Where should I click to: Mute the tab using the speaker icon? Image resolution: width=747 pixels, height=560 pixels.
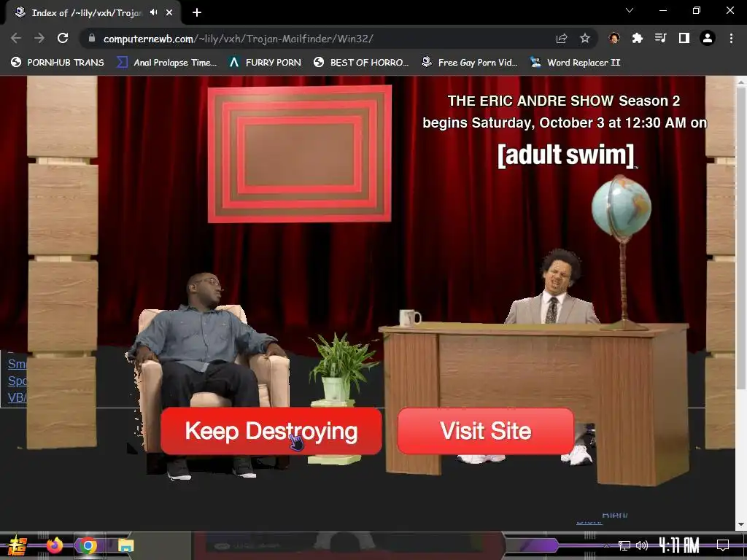pos(153,12)
